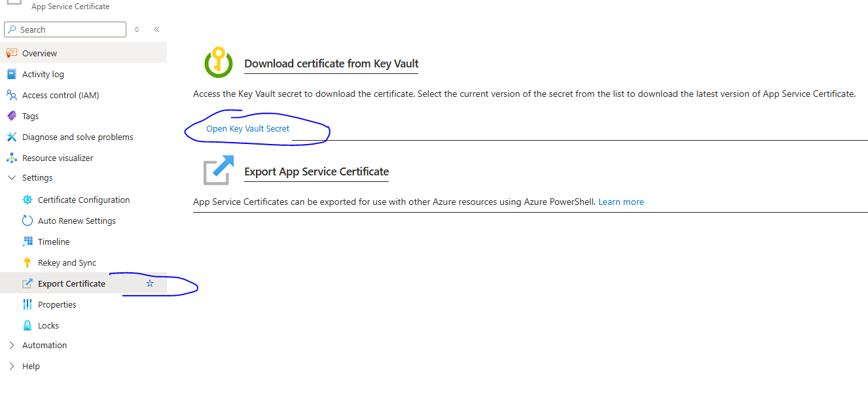
Task: Click the large blue export arrow icon
Action: point(218,170)
